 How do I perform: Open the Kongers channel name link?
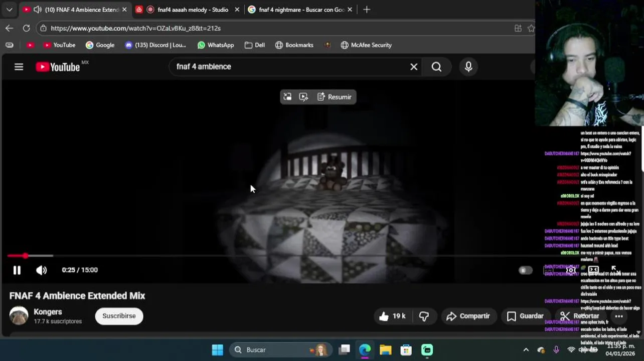48,312
